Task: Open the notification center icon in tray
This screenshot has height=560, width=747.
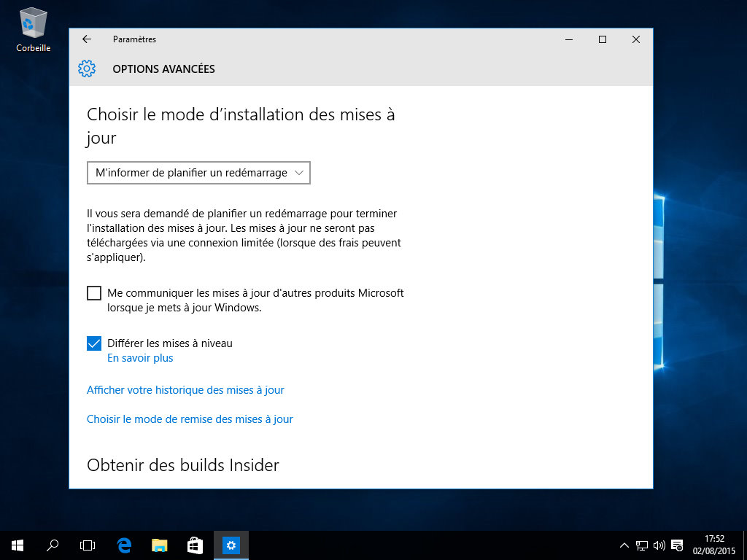Action: 677,545
